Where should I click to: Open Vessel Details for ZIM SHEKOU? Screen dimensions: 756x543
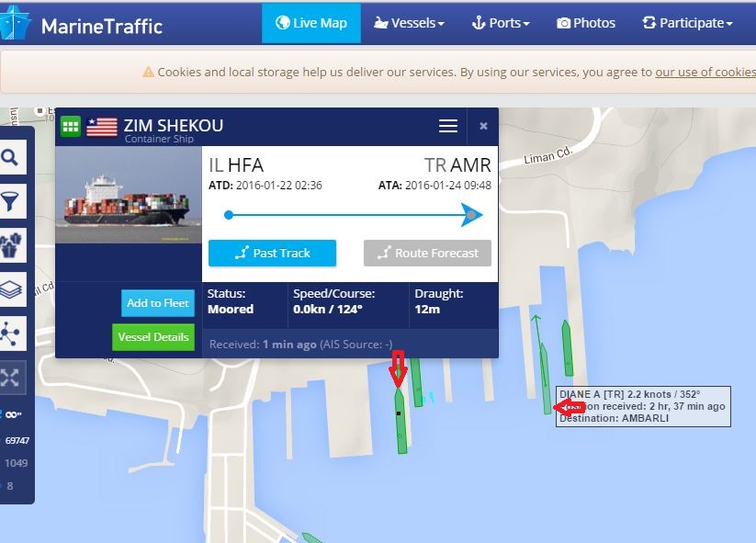tap(153, 336)
